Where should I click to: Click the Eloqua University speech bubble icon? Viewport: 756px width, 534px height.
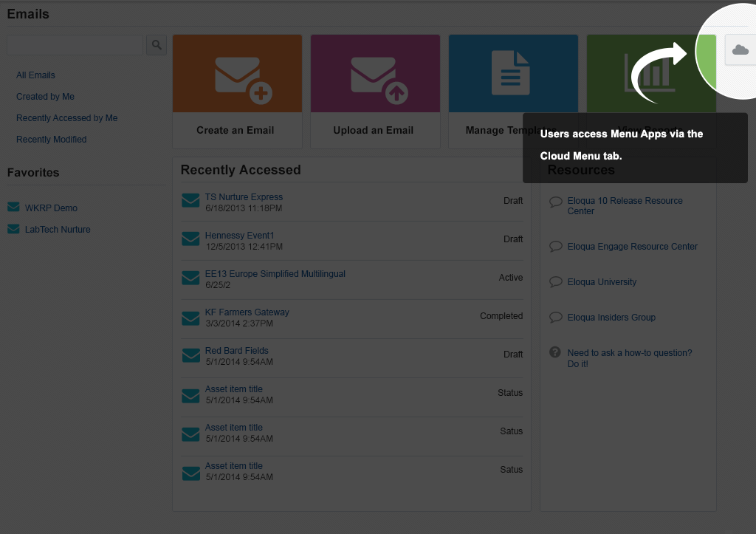[556, 282]
